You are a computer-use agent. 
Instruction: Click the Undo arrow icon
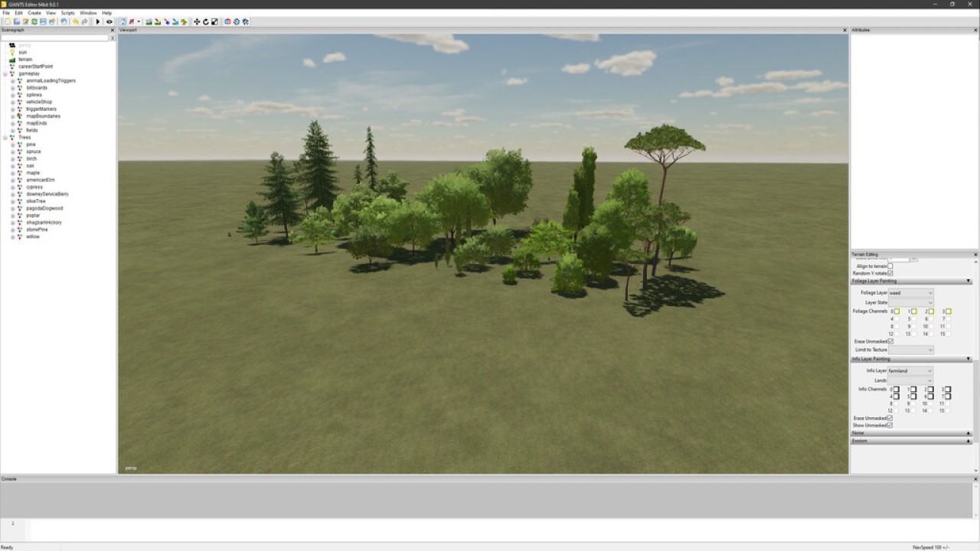tap(77, 21)
